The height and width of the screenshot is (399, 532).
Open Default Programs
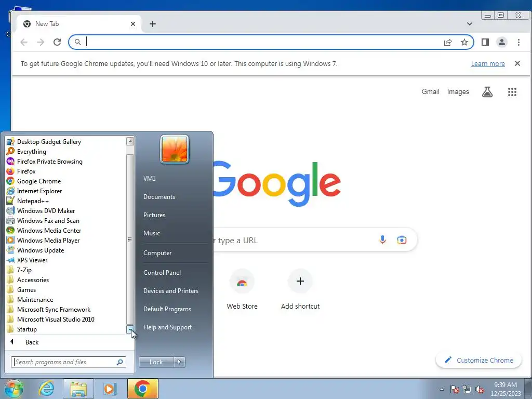tap(174, 309)
